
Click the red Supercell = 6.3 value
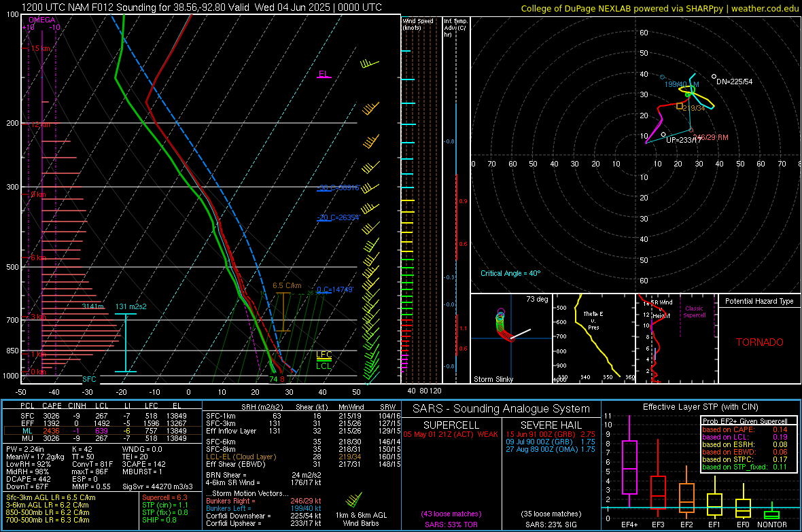[x=164, y=497]
